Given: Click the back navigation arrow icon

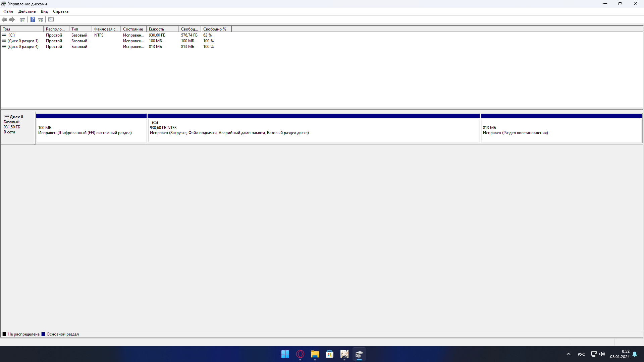Looking at the screenshot, I should [x=4, y=19].
